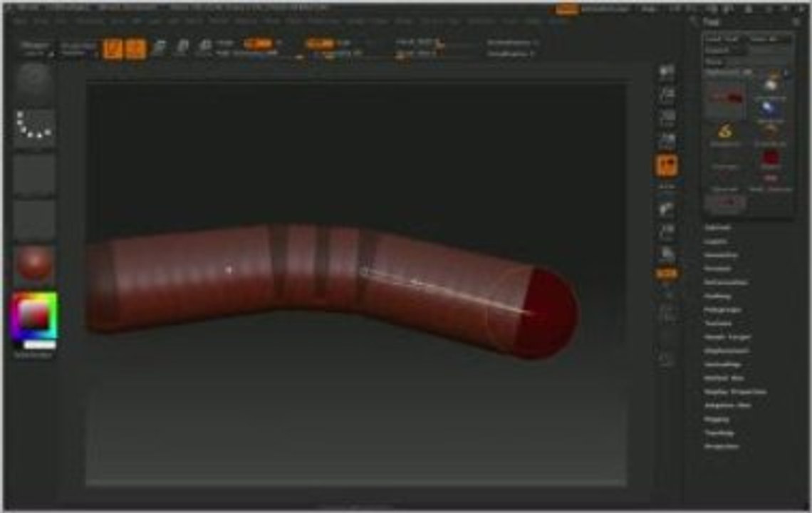Select the Move mode icon in top shelf

click(x=159, y=48)
